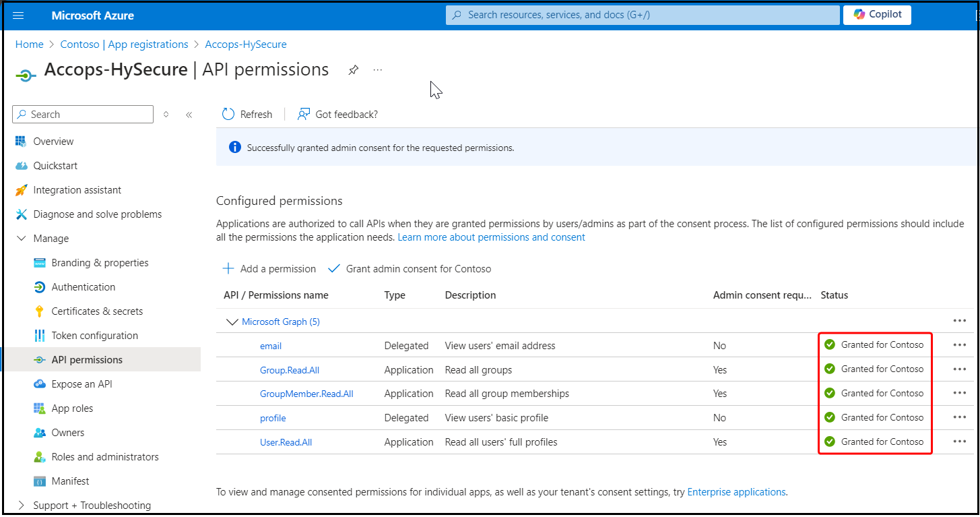Image resolution: width=980 pixels, height=517 pixels.
Task: Click Grant admin consent for Contoso
Action: pyautogui.click(x=410, y=269)
